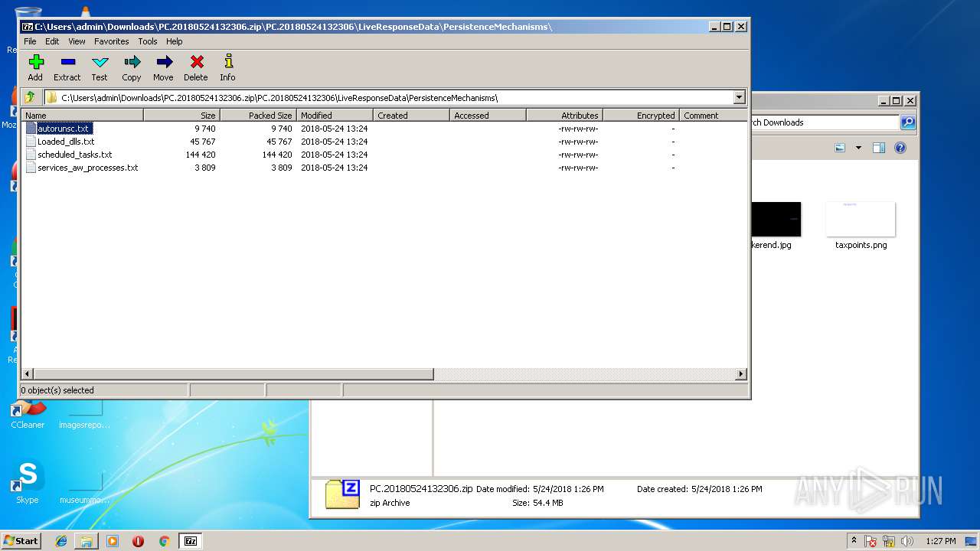Click the Extract toolbar icon
Screen dimensions: 980x551
[x=67, y=67]
